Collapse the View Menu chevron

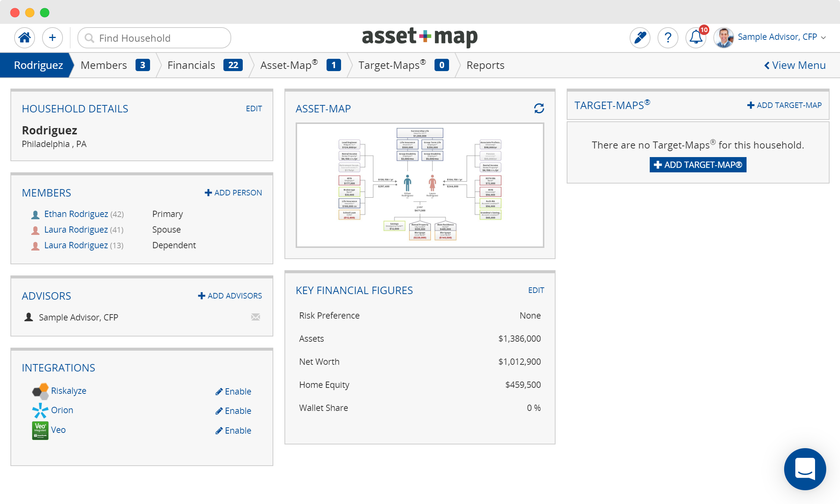[767, 66]
